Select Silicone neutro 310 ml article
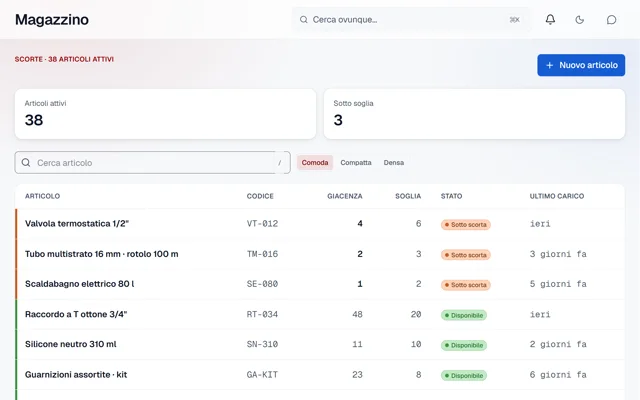 [71, 344]
